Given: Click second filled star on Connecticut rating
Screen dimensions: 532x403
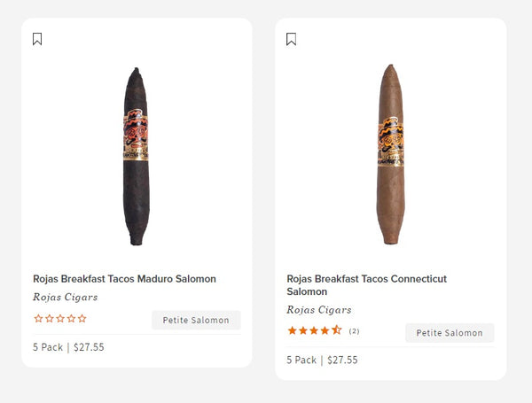Looking at the screenshot, I should point(303,331).
